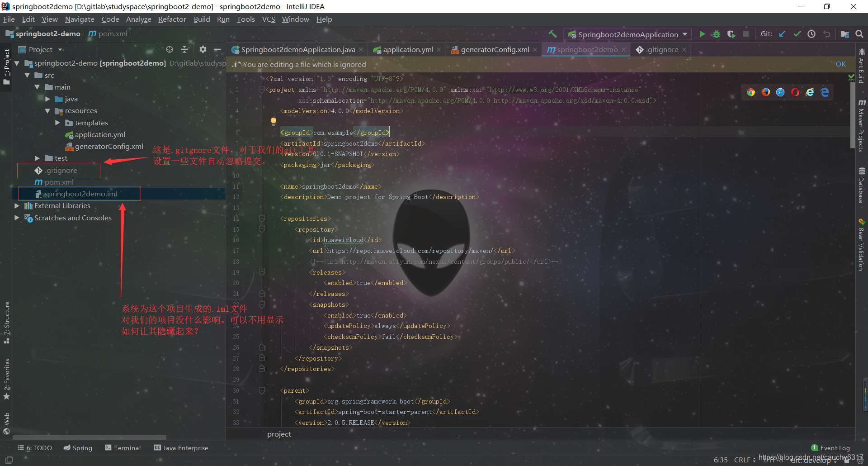
Task: Select .gitignore file in project tree
Action: (x=56, y=171)
